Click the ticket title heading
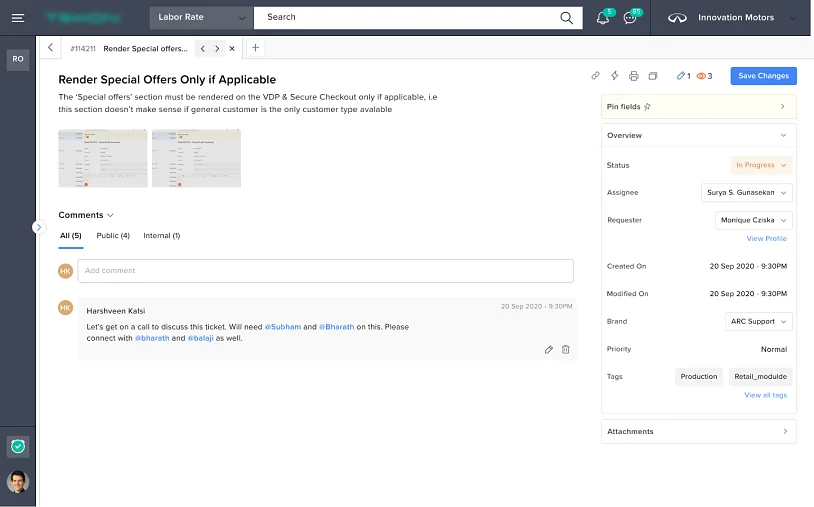 [167, 80]
